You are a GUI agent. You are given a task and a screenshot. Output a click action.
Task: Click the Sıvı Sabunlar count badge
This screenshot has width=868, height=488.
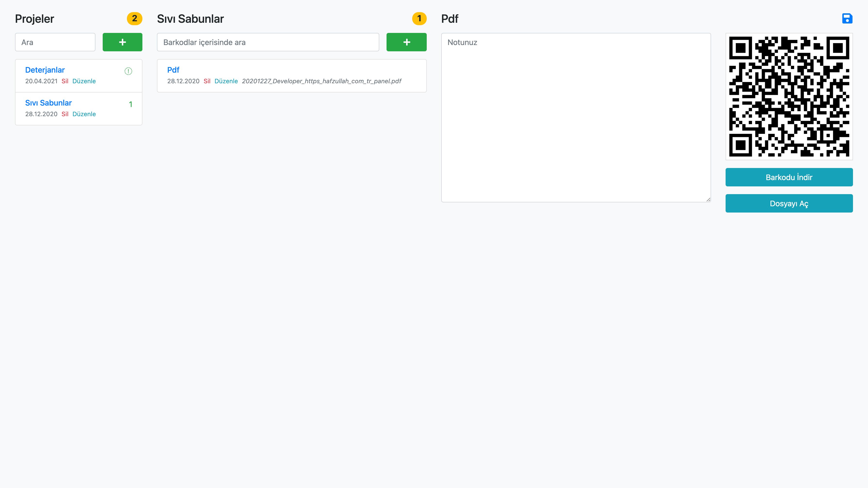click(419, 19)
